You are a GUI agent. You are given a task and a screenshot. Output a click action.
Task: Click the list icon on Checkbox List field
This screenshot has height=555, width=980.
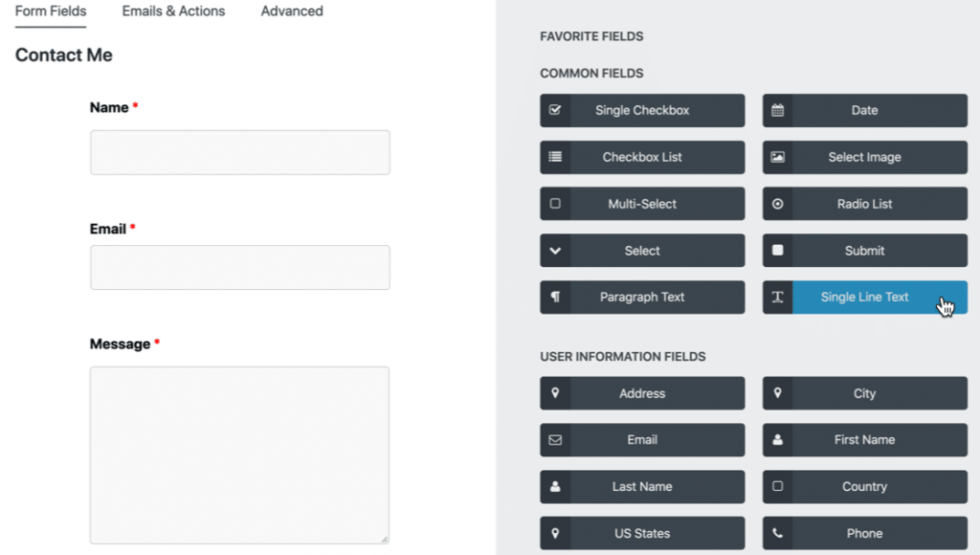(555, 157)
